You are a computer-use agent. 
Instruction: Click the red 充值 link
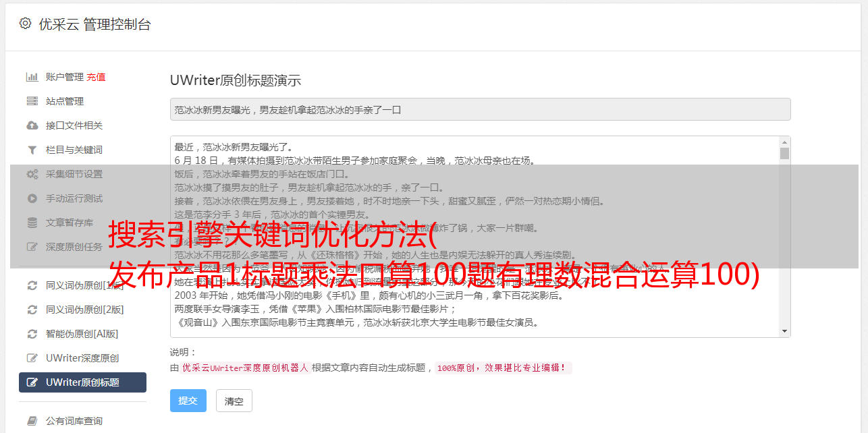(x=96, y=77)
